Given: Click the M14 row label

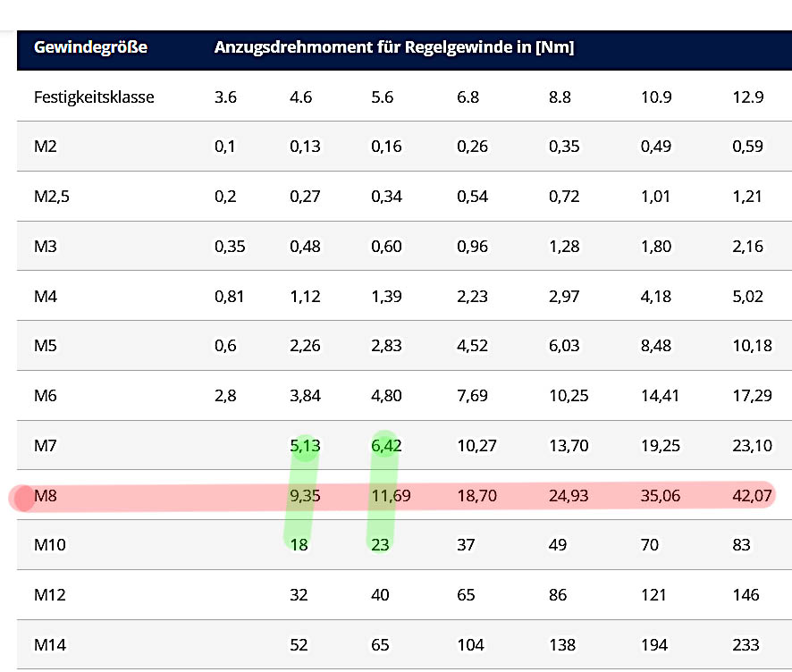Looking at the screenshot, I should [49, 644].
